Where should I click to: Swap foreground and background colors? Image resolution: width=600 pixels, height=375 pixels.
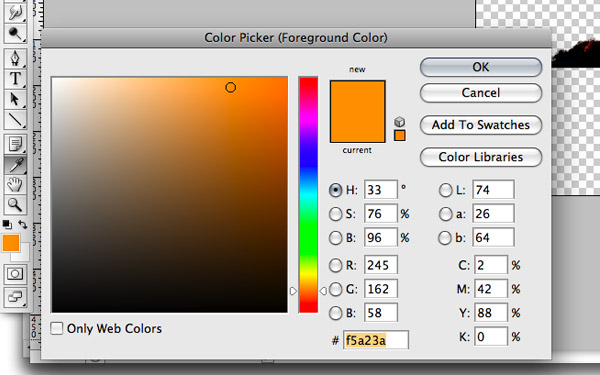click(23, 224)
